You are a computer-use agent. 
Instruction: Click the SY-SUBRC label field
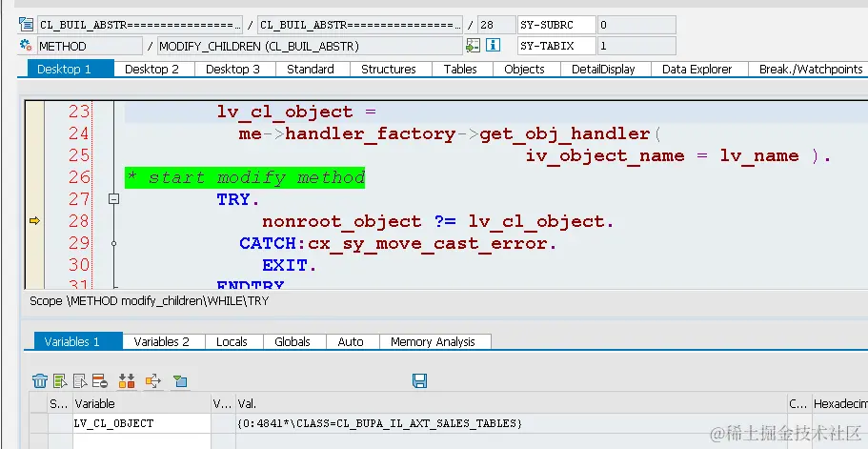(x=556, y=25)
